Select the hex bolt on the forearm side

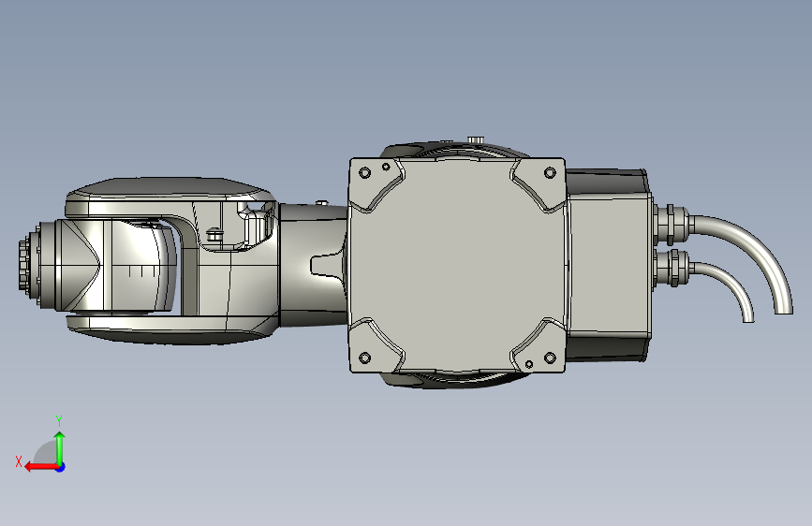point(214,235)
